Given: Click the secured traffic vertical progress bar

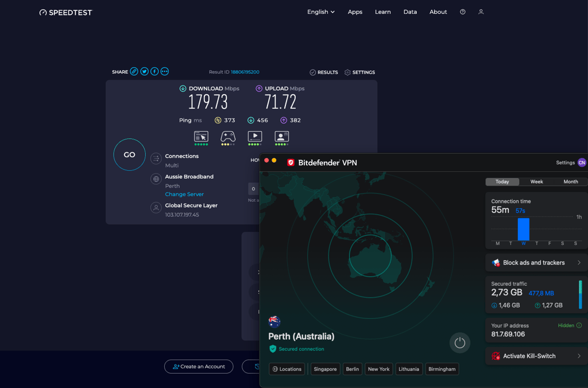Looking at the screenshot, I should coord(581,294).
